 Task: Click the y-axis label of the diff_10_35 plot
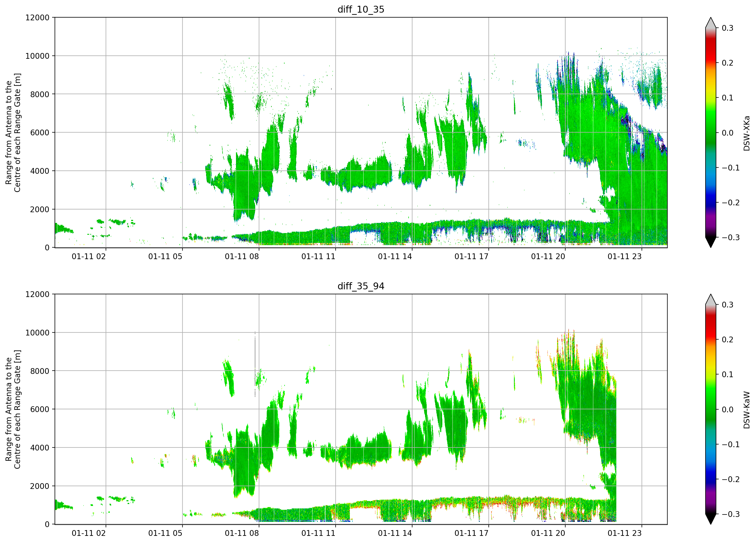tap(13, 132)
